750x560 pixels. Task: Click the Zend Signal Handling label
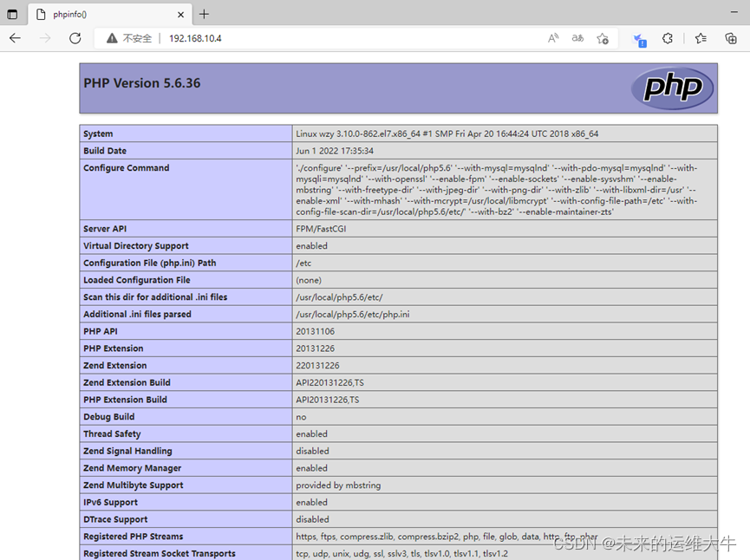tap(127, 451)
